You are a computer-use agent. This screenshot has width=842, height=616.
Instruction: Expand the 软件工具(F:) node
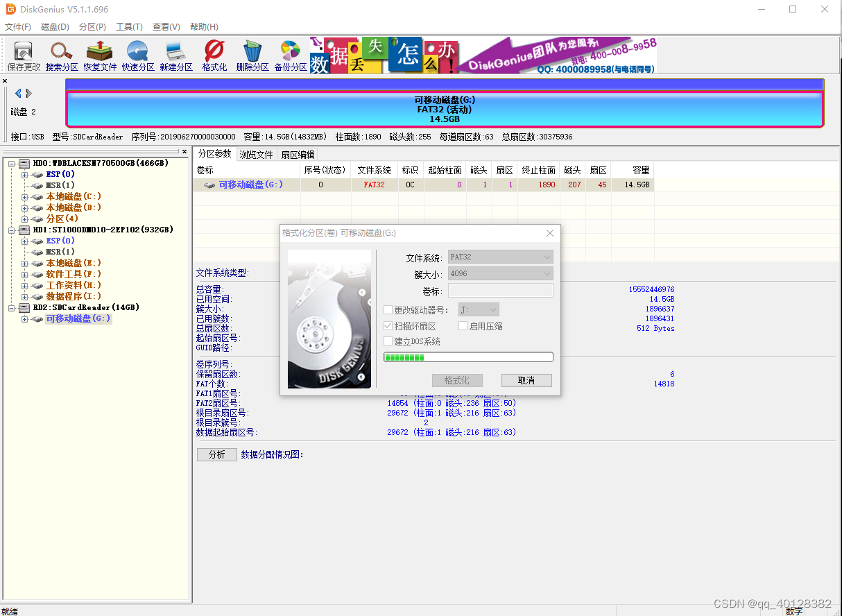tap(24, 274)
